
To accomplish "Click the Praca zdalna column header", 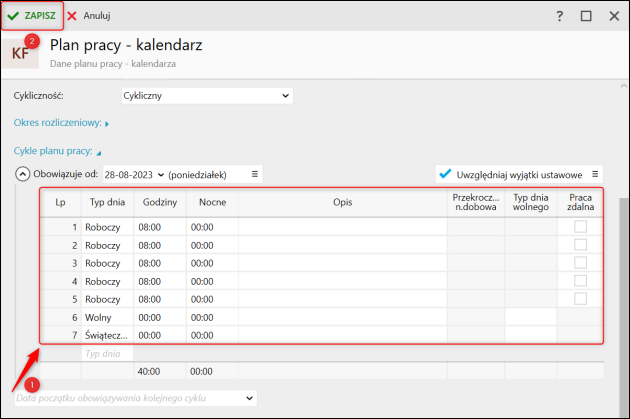I will tap(580, 202).
